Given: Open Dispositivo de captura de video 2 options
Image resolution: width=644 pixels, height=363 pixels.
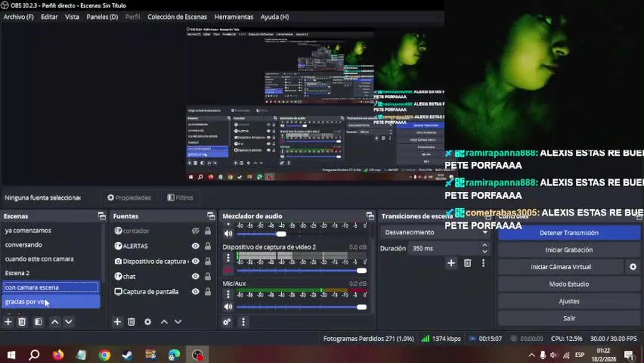Looking at the screenshot, I should [x=228, y=258].
